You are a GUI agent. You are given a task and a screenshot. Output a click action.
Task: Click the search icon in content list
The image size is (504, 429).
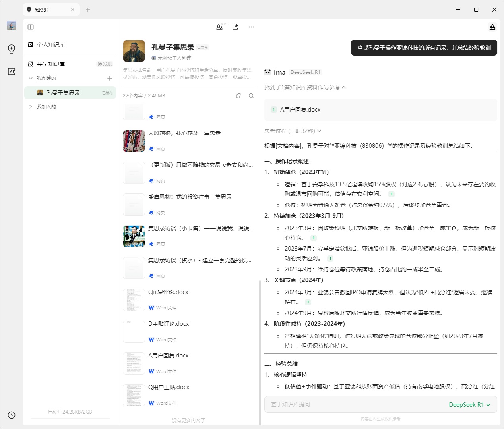tap(251, 96)
